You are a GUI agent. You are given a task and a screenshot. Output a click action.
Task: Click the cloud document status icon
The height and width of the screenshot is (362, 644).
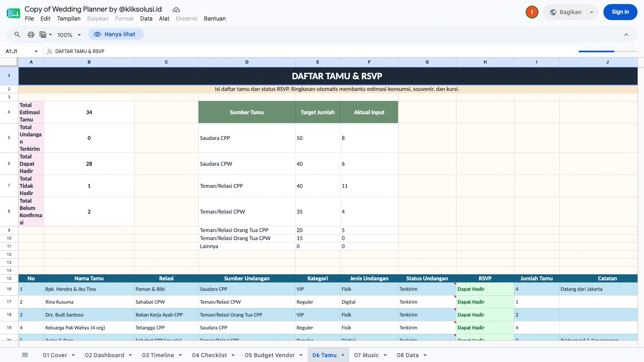(x=176, y=10)
